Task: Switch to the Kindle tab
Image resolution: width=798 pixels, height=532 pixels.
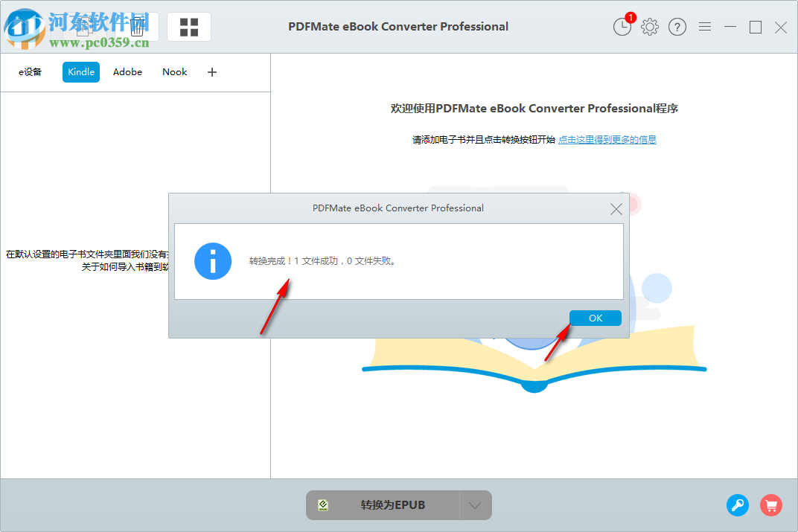Action: tap(80, 72)
